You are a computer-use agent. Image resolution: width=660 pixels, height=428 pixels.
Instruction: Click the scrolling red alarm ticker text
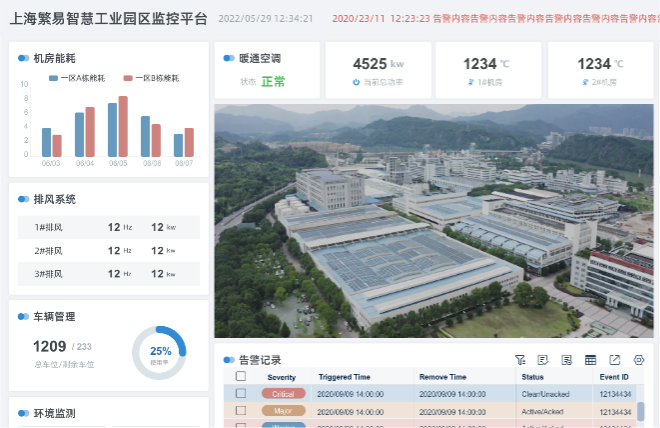point(496,19)
